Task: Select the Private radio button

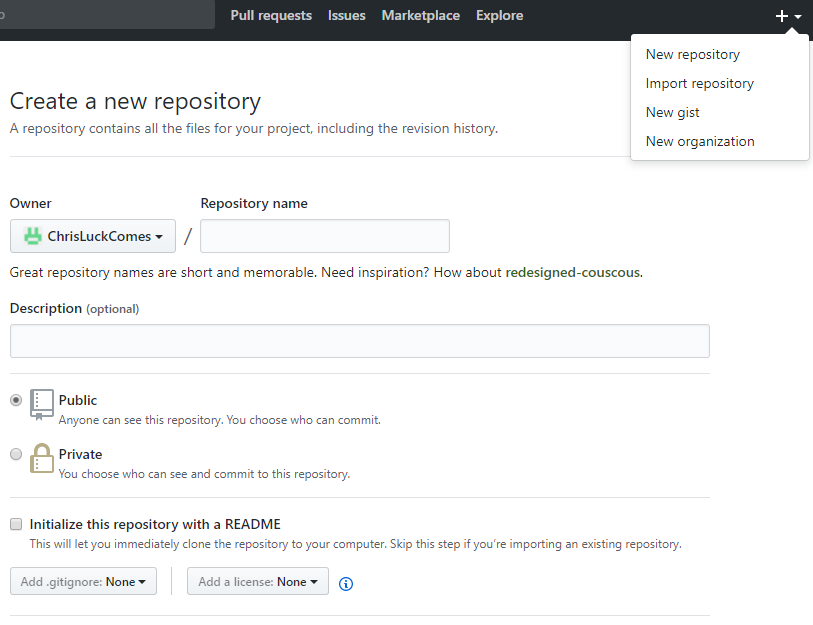Action: (16, 454)
